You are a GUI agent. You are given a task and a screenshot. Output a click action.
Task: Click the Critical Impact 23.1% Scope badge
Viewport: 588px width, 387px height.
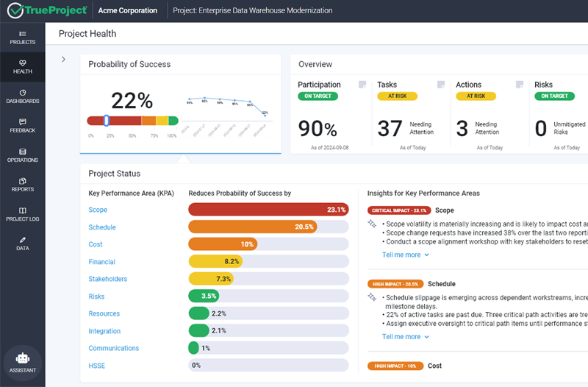[x=399, y=210]
